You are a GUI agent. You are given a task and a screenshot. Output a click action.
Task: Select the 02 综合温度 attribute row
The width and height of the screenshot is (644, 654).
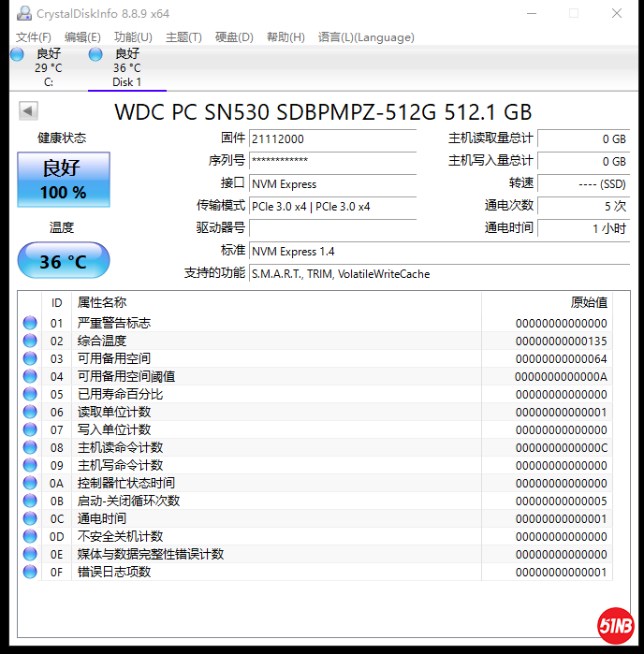pos(281,341)
